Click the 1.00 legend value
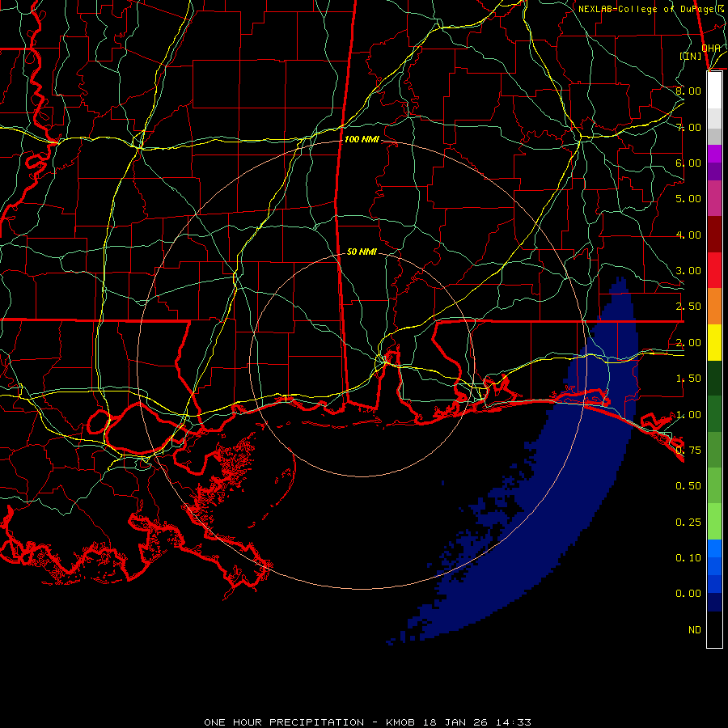This screenshot has width=728, height=728. click(688, 415)
